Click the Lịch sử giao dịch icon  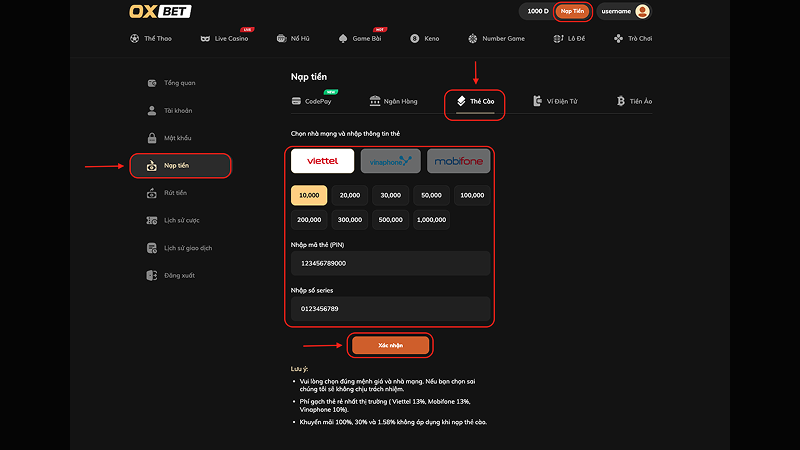click(x=152, y=248)
